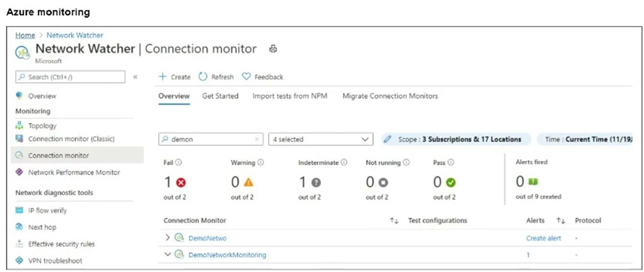This screenshot has height=272, width=644.
Task: Click the Network Performance Monitor diamond icon
Action: [x=19, y=172]
